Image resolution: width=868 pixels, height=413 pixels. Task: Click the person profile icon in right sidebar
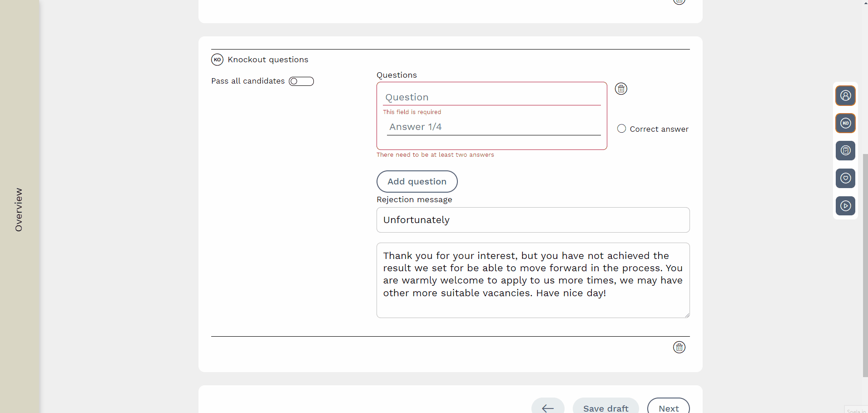845,95
